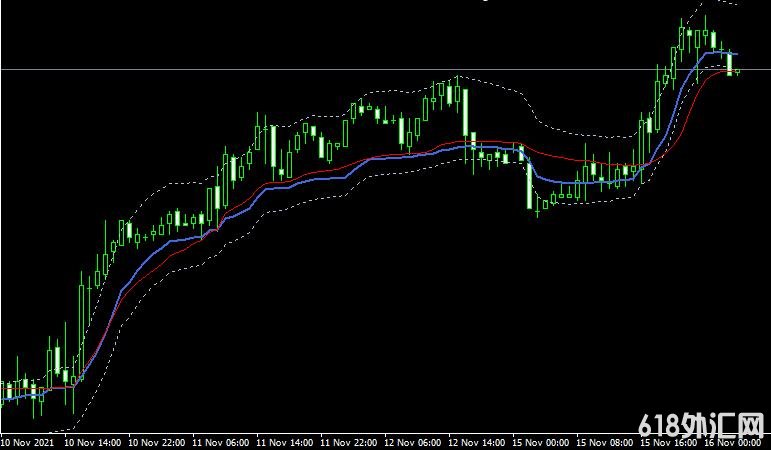Select the "15 Nov 08:00" axis label
This screenshot has height=450, width=771.
[x=608, y=441]
